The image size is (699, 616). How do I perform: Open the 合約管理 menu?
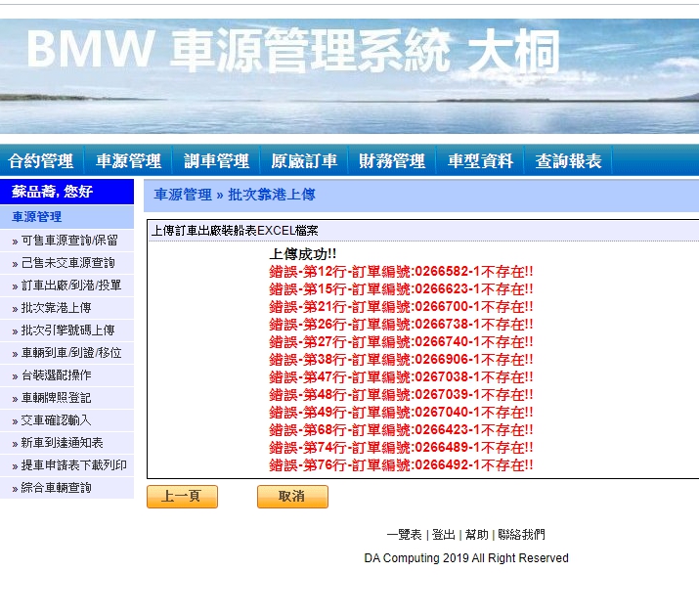click(x=40, y=161)
